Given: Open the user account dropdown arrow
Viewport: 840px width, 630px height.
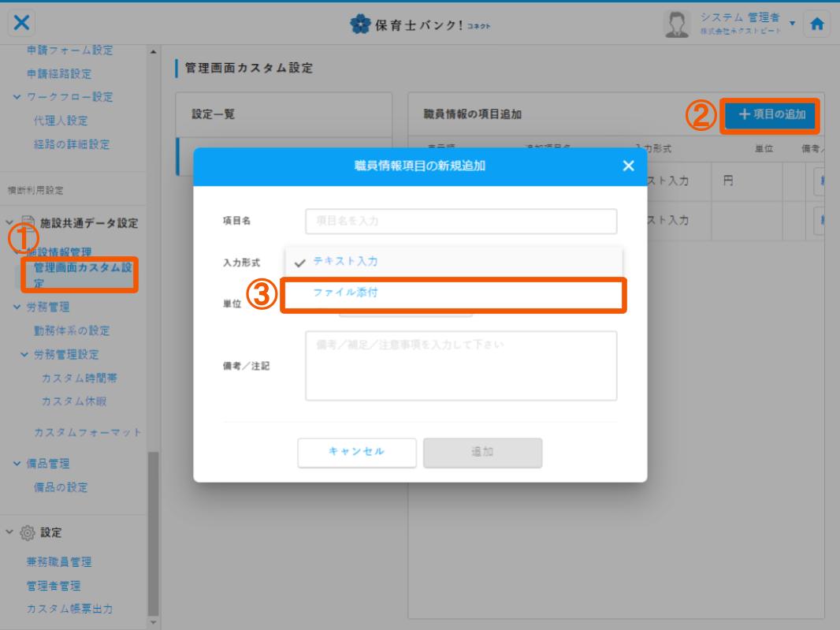Looking at the screenshot, I should click(x=791, y=22).
